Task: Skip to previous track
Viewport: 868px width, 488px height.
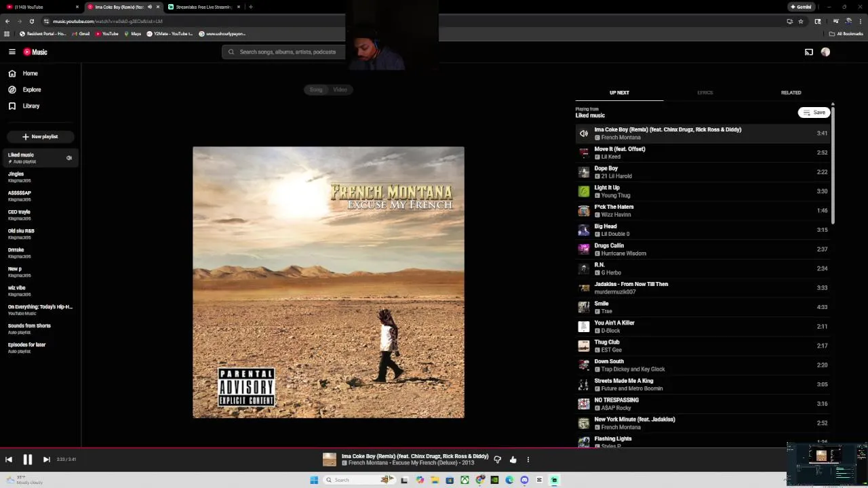Action: click(x=9, y=460)
